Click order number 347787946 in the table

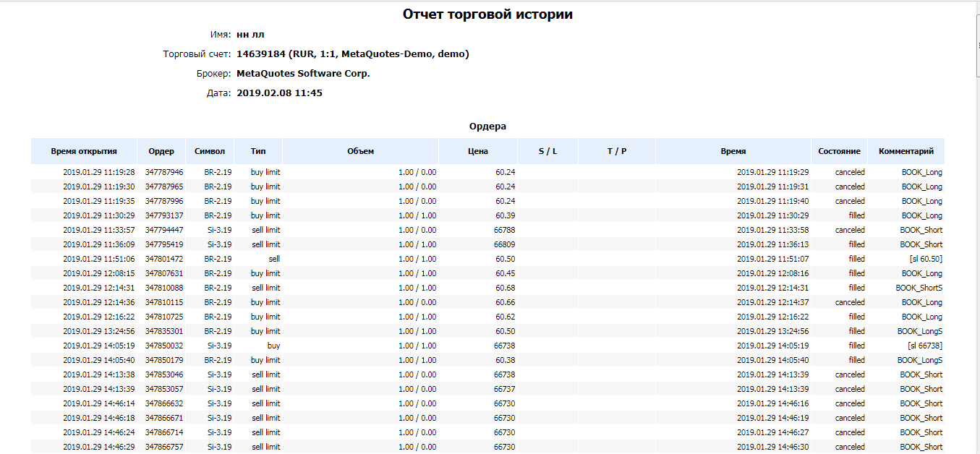pos(164,173)
